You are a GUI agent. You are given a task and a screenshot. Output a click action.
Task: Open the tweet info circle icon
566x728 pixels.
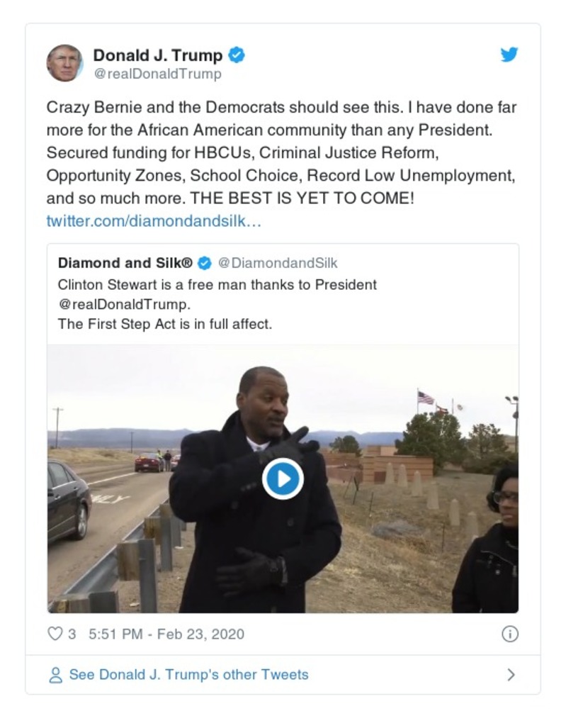tap(509, 634)
